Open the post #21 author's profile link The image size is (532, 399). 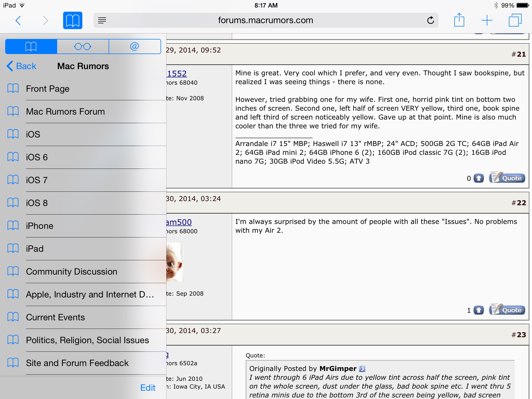(x=177, y=74)
